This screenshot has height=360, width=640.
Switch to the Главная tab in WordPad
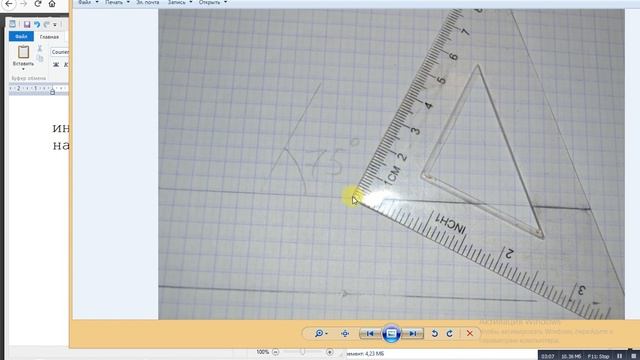tap(49, 37)
